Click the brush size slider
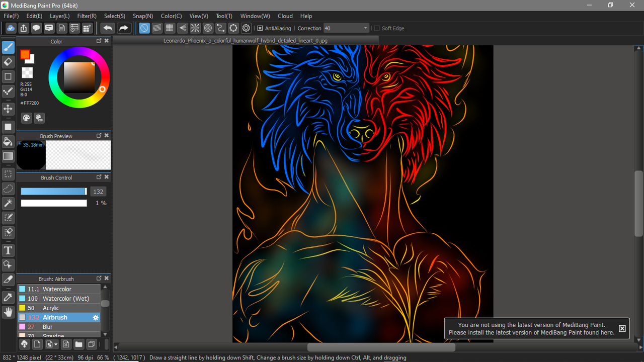 coord(54,192)
